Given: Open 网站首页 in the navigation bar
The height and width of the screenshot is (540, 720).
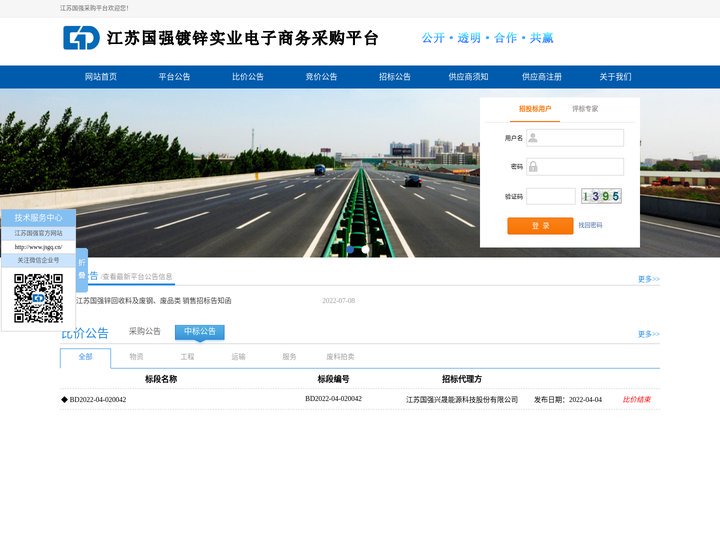Looking at the screenshot, I should tap(101, 77).
